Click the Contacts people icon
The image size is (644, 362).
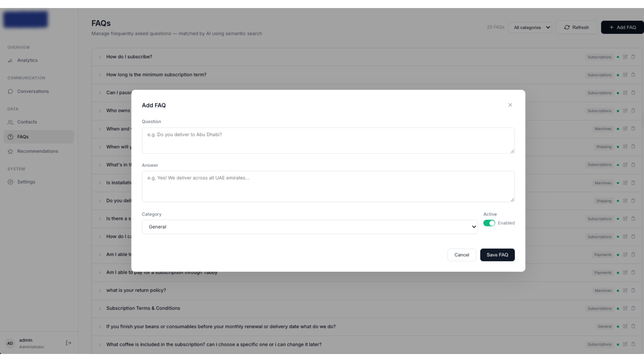(10, 122)
